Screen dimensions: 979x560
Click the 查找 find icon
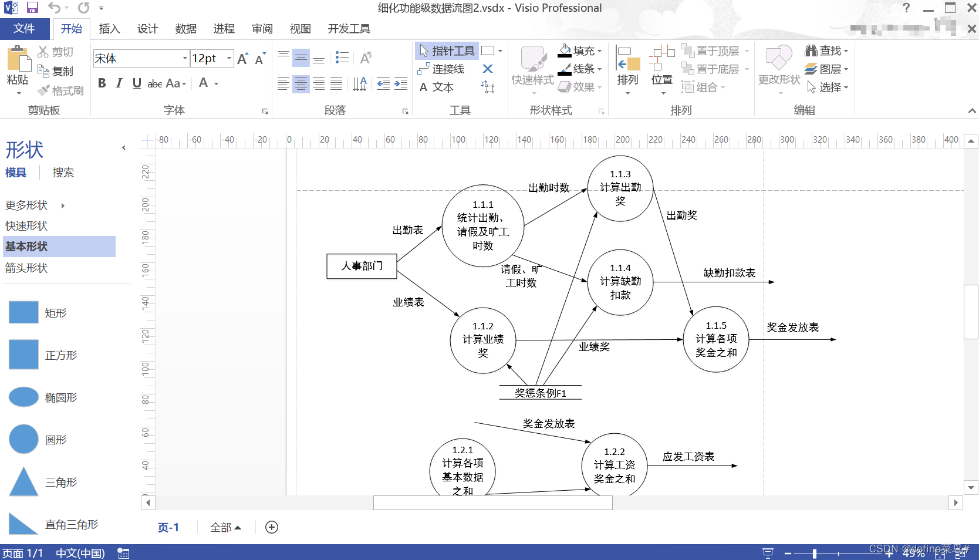click(x=824, y=50)
